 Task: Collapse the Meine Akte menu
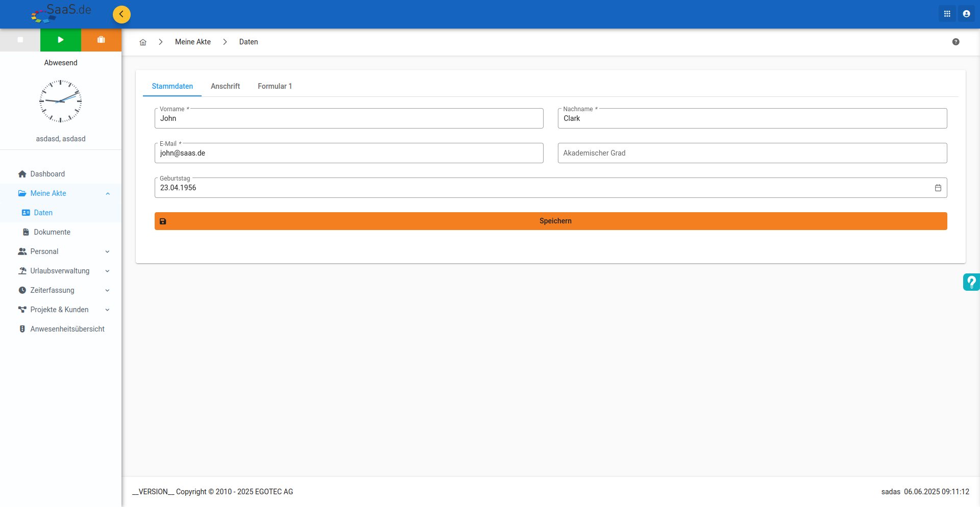point(108,193)
